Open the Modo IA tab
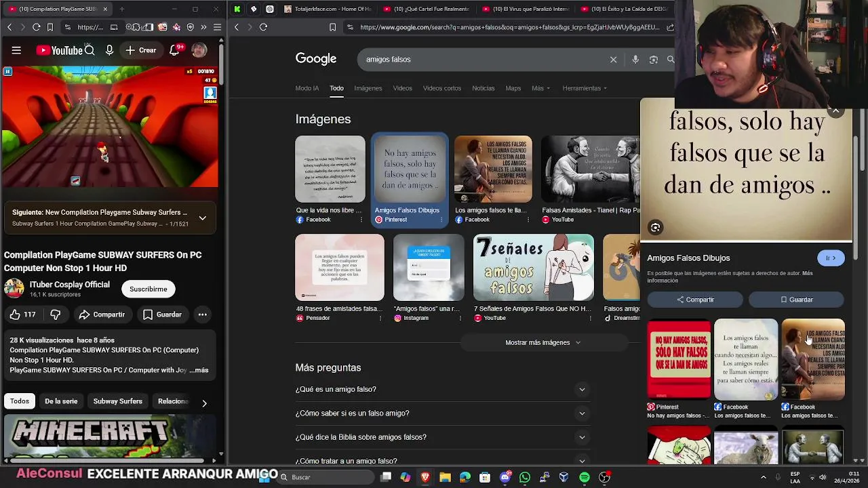The height and width of the screenshot is (488, 868). (307, 88)
